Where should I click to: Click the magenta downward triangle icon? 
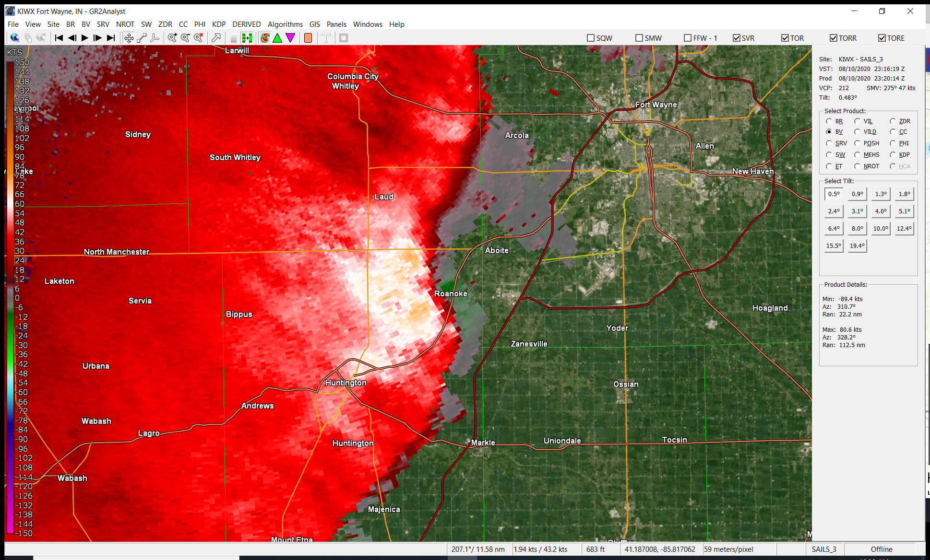click(290, 38)
